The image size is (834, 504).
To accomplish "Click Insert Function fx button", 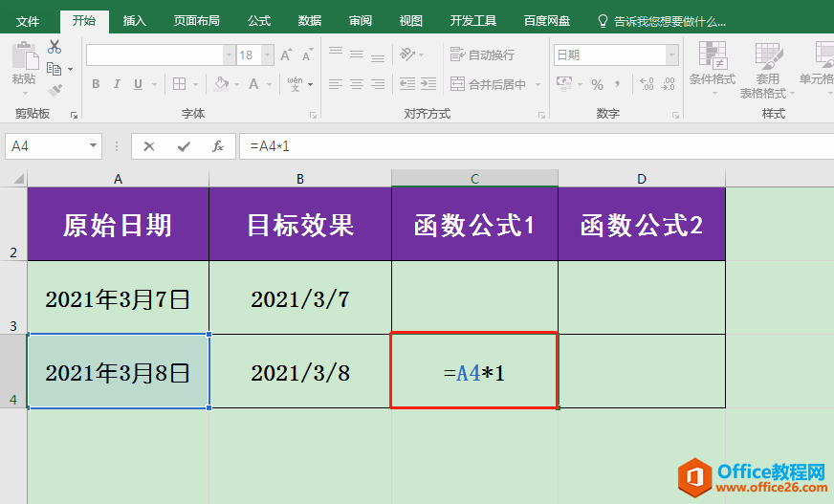I will pos(217,146).
